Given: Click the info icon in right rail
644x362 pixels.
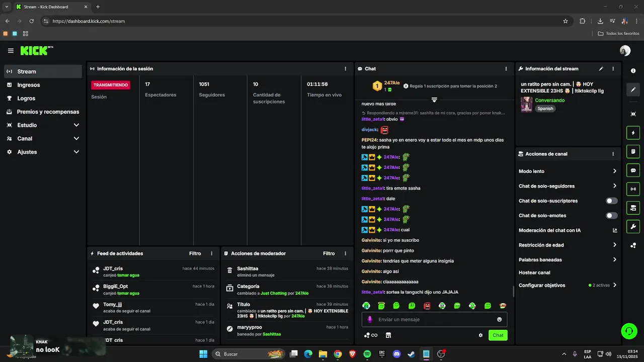Looking at the screenshot, I should tap(633, 71).
